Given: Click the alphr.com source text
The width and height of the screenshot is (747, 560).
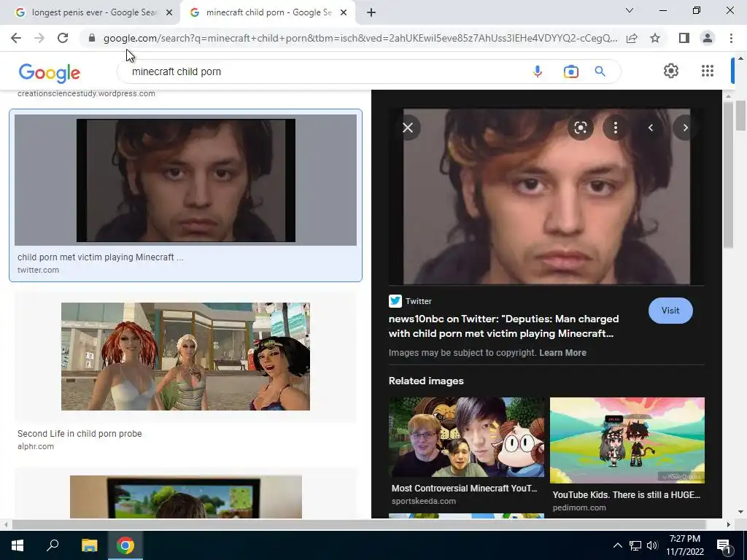Looking at the screenshot, I should (36, 447).
